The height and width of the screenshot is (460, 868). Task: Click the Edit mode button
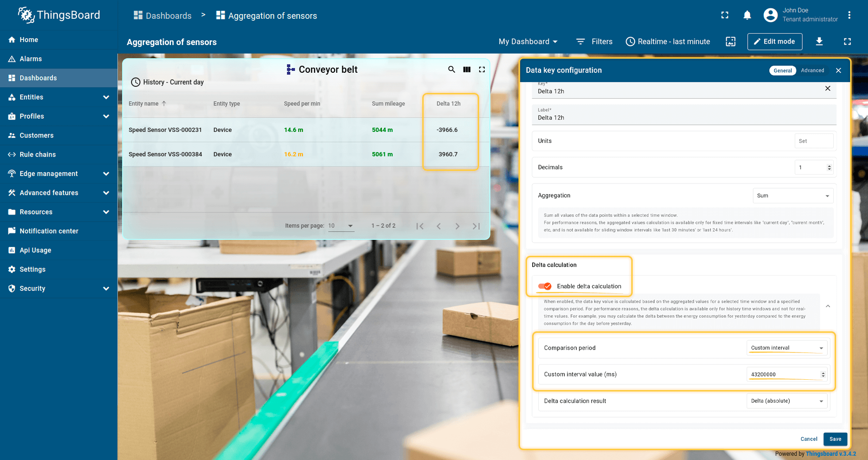click(775, 41)
